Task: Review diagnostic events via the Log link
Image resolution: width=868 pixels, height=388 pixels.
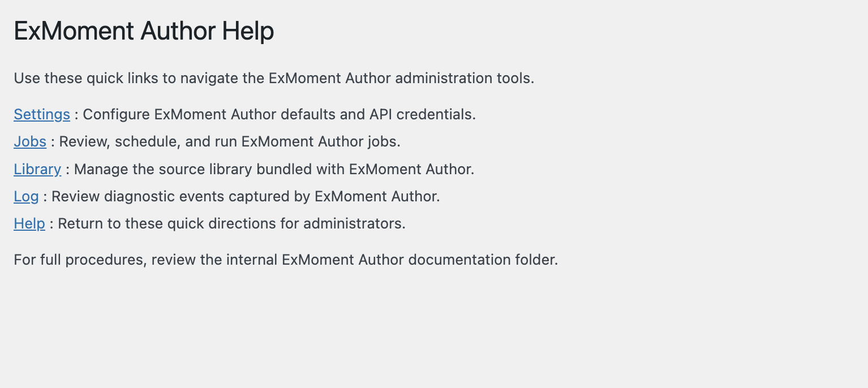Action: (26, 196)
